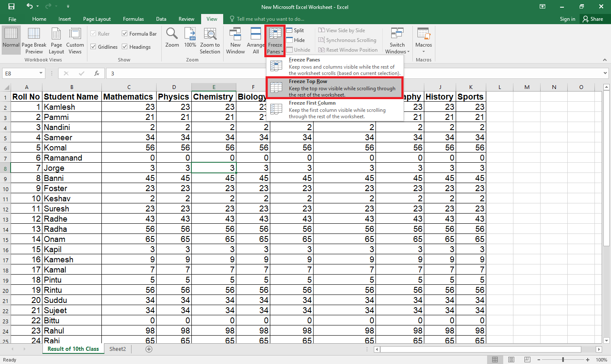
Task: Switch to the Formulas ribbon tab
Action: click(x=133, y=19)
